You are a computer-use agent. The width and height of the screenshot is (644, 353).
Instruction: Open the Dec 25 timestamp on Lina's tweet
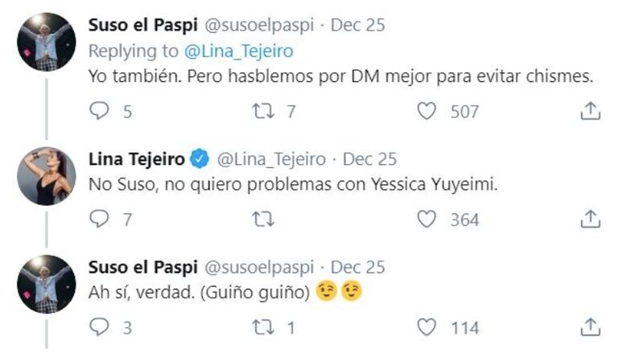pyautogui.click(x=364, y=158)
